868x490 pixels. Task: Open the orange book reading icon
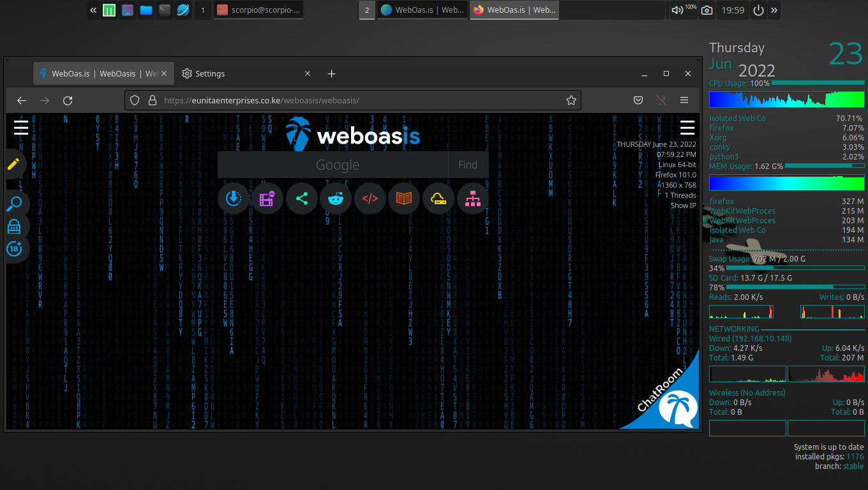(404, 198)
